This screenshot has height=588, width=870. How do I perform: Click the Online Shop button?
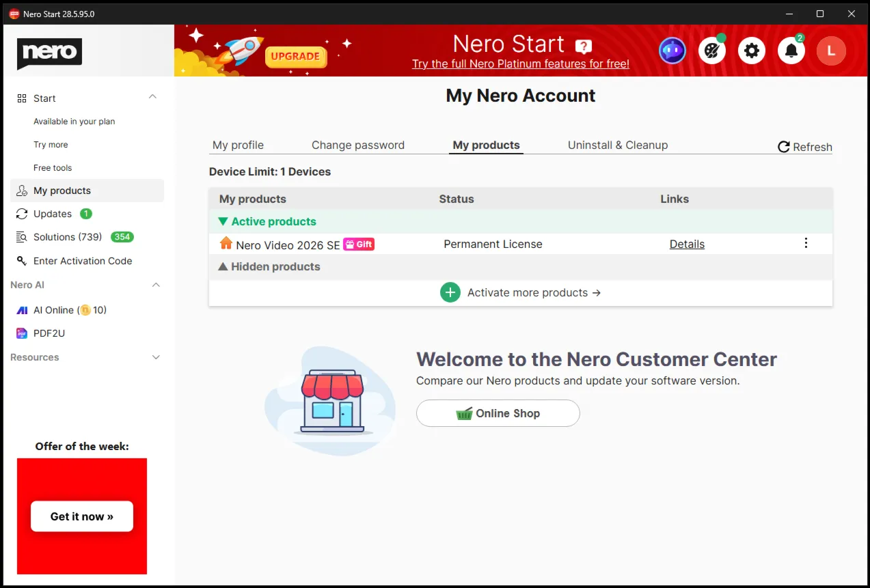[x=498, y=413]
